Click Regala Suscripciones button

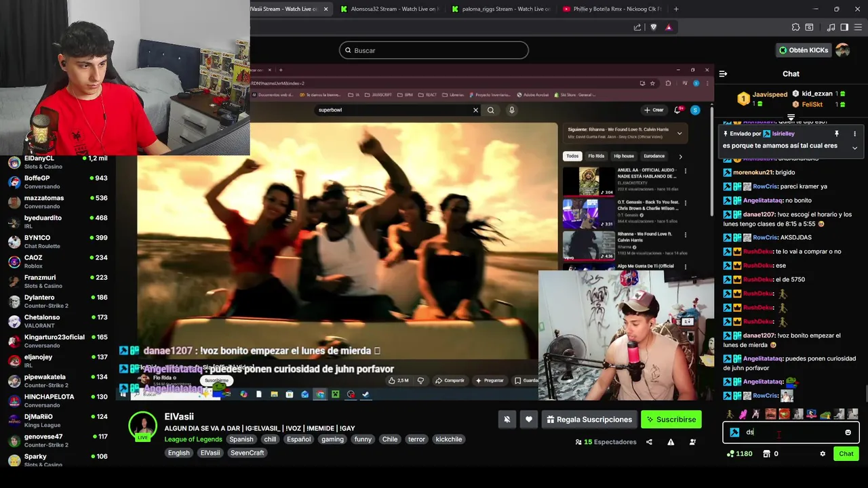click(589, 420)
